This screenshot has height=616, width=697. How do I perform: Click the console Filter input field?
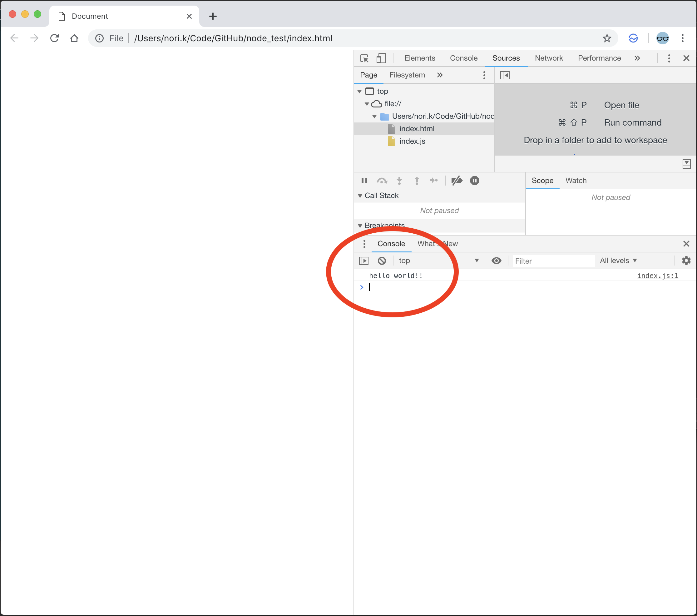(553, 261)
